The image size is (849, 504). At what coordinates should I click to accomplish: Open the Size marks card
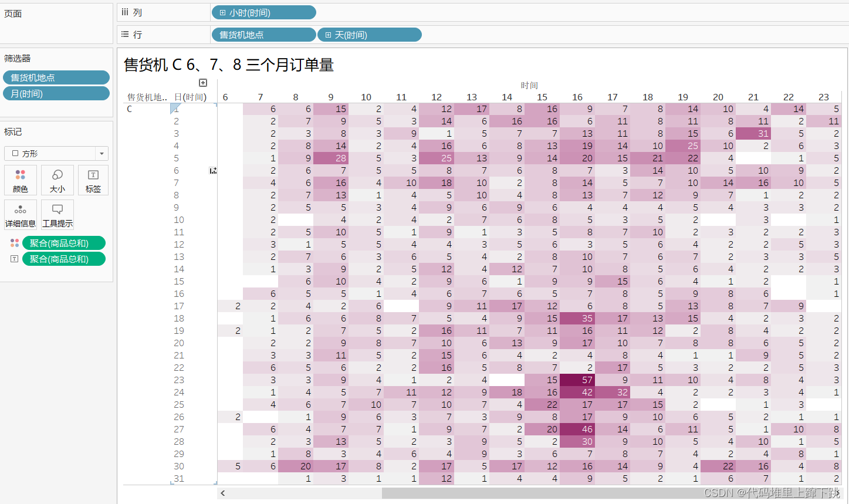(57, 180)
